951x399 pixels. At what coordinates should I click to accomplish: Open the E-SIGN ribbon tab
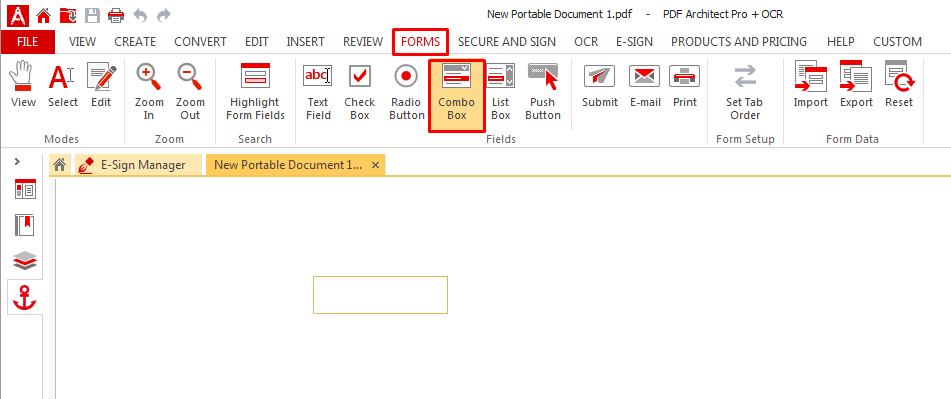634,42
